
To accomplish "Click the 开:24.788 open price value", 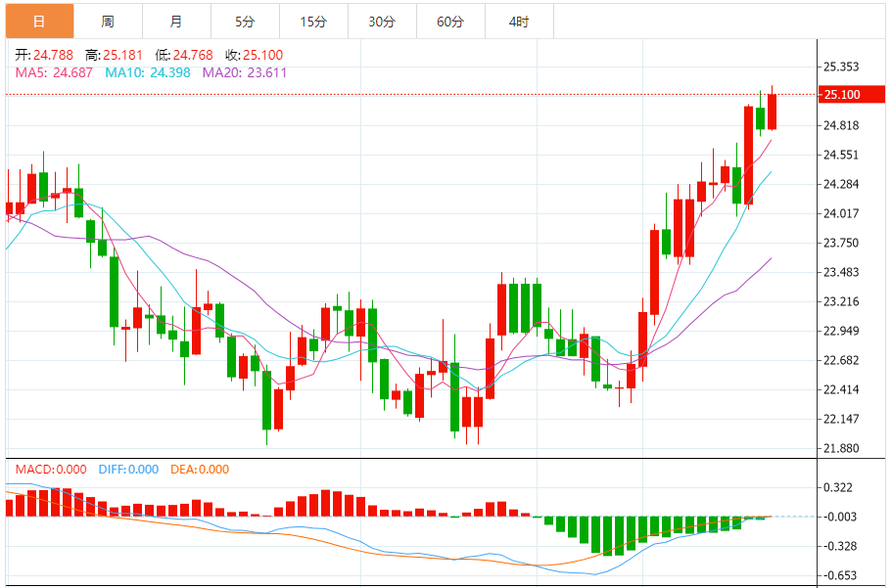I will click(x=44, y=55).
